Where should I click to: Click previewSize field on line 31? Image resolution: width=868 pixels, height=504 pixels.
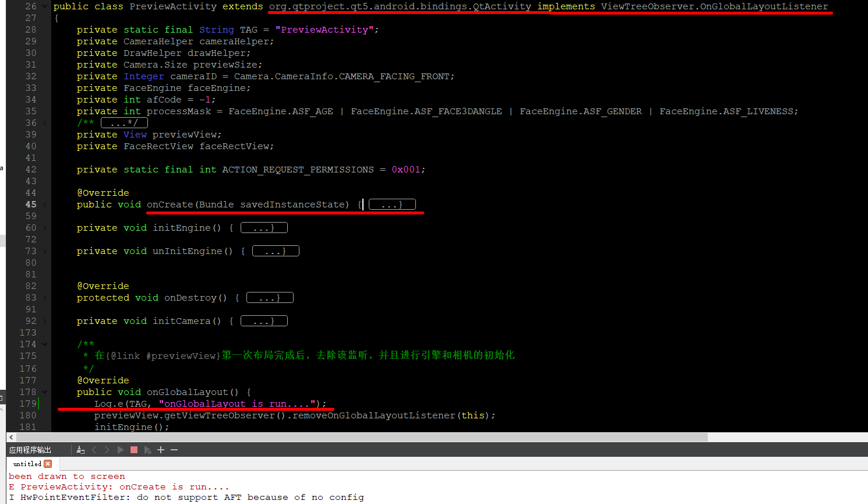(x=225, y=65)
